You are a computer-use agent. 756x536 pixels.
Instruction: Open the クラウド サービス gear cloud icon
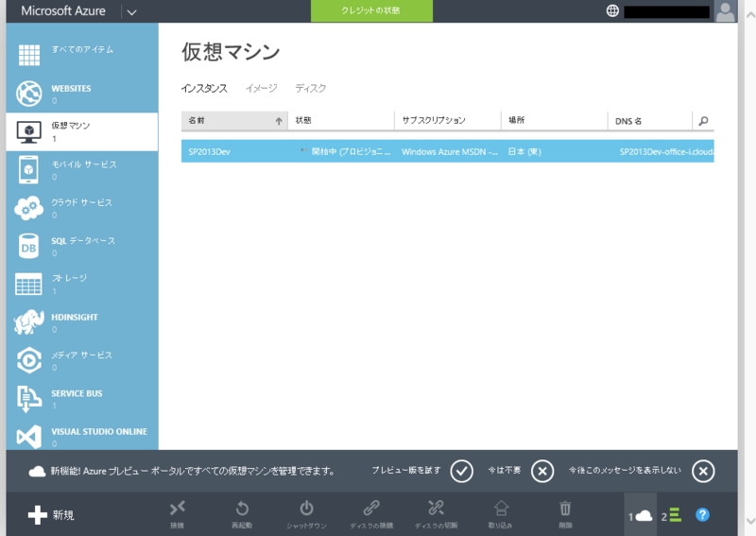coord(29,208)
